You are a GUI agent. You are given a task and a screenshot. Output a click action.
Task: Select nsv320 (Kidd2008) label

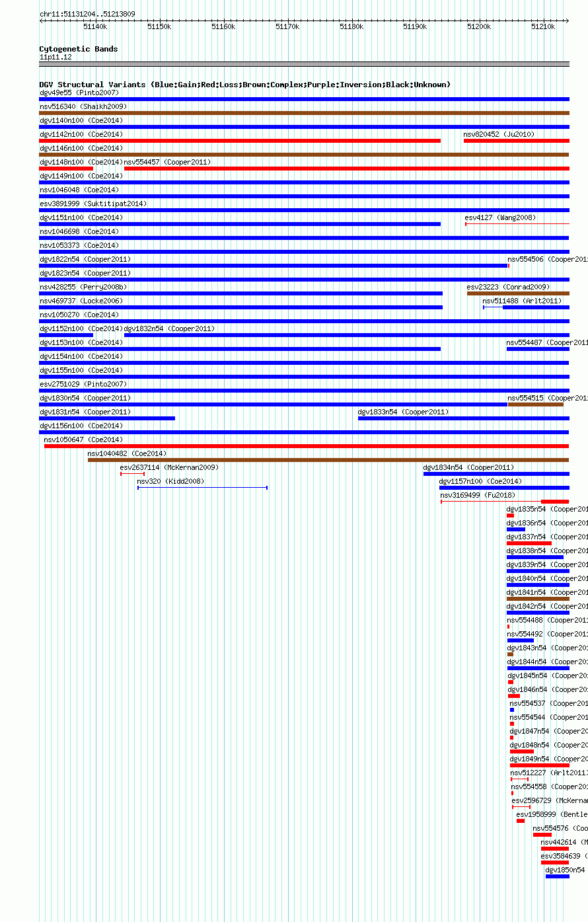171,481
